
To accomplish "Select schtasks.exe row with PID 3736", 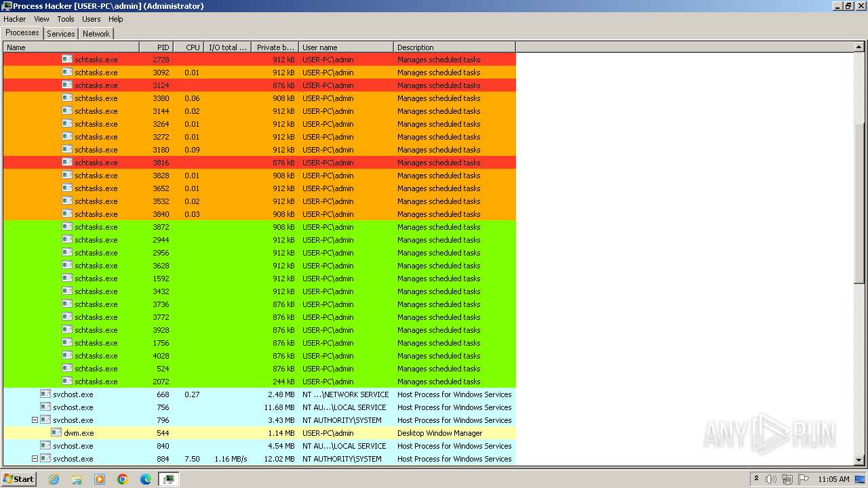I will pos(260,304).
